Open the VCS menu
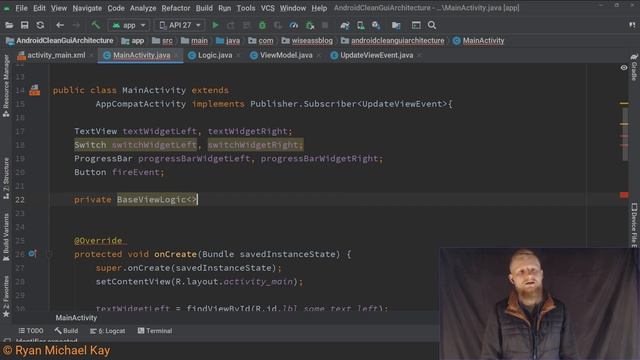Image resolution: width=640 pixels, height=360 pixels. 267,8
